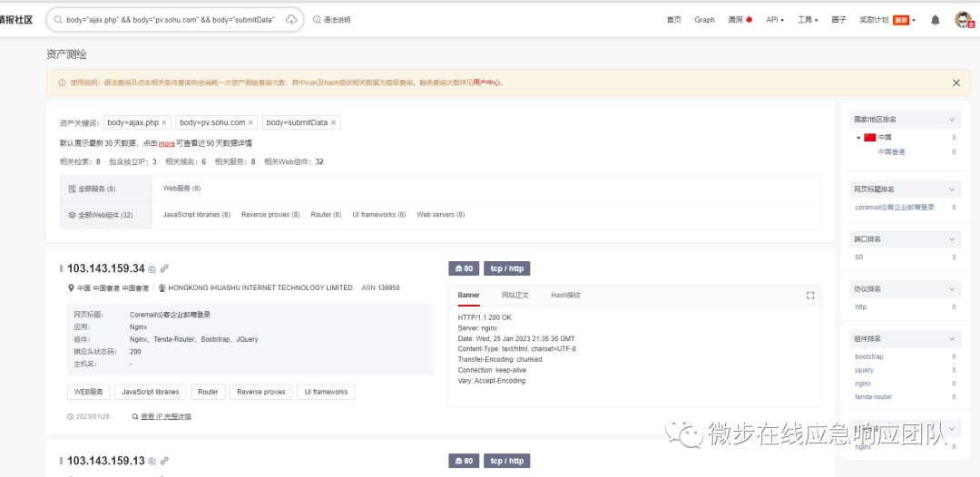
Task: Switch to the Banner tab
Action: tap(469, 296)
